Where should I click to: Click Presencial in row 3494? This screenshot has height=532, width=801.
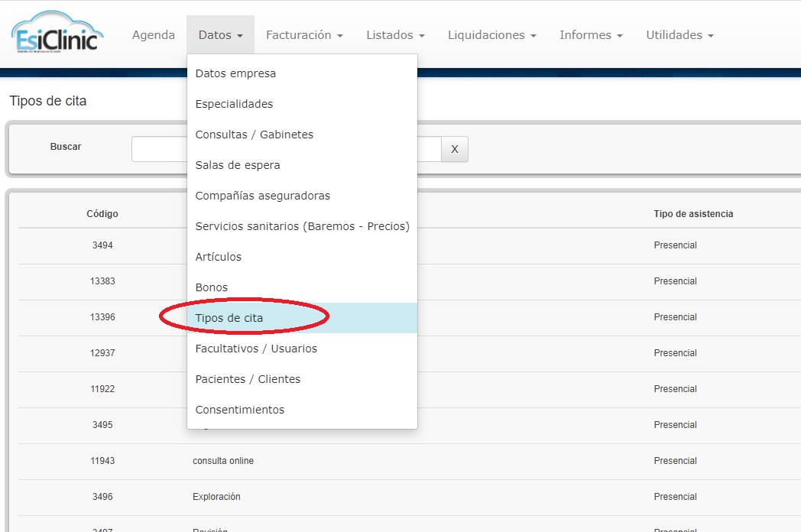tap(676, 245)
